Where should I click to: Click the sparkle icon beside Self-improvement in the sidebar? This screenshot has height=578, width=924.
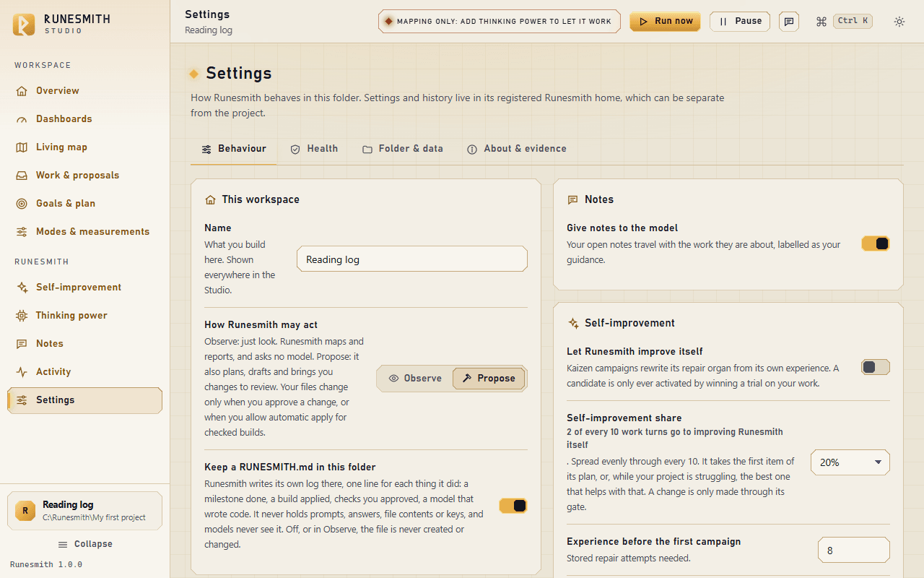click(x=22, y=288)
